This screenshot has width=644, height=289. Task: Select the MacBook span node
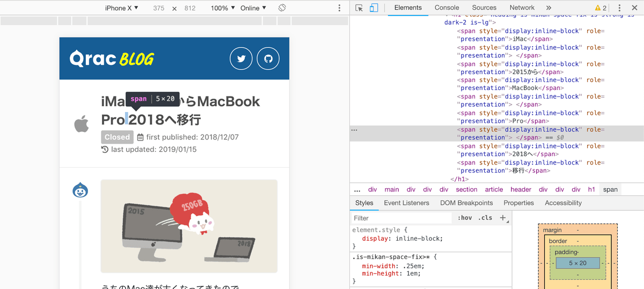point(531,84)
